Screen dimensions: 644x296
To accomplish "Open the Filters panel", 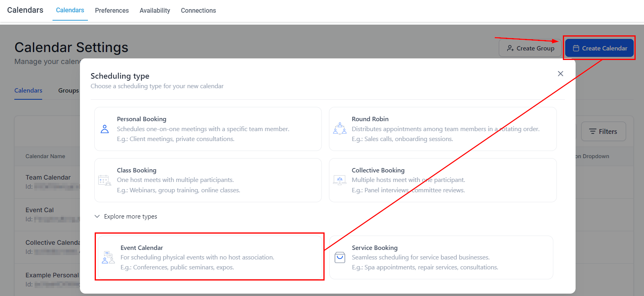I will 603,132.
